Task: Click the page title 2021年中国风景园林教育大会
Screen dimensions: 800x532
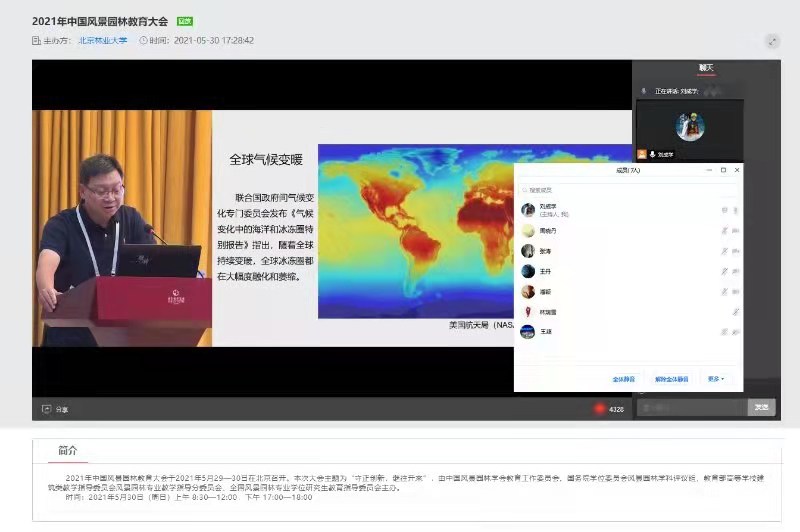Action: tap(100, 21)
